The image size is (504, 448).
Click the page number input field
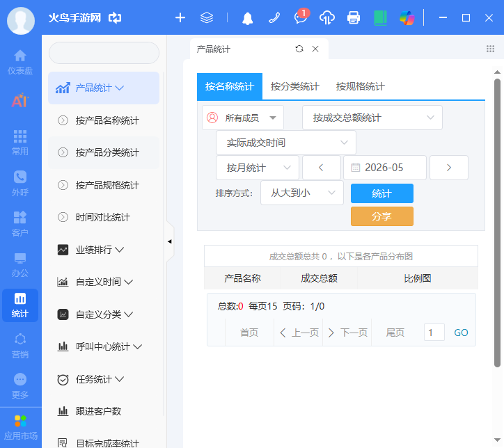(x=434, y=333)
